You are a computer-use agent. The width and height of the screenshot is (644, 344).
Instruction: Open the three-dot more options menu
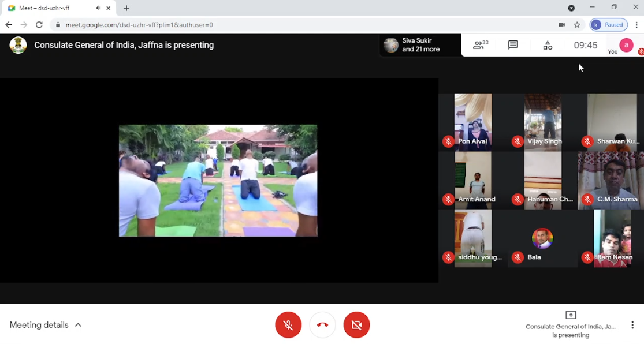point(632,325)
